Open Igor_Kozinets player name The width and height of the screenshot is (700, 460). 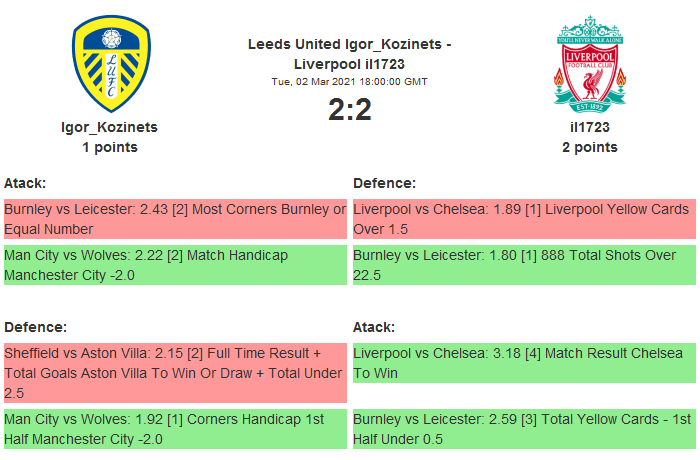coord(110,127)
